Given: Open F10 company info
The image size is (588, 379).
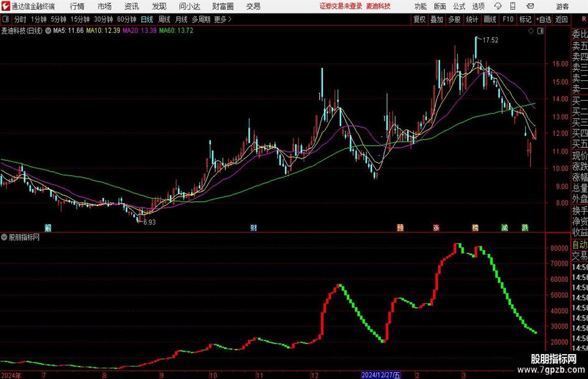Looking at the screenshot, I should (508, 19).
